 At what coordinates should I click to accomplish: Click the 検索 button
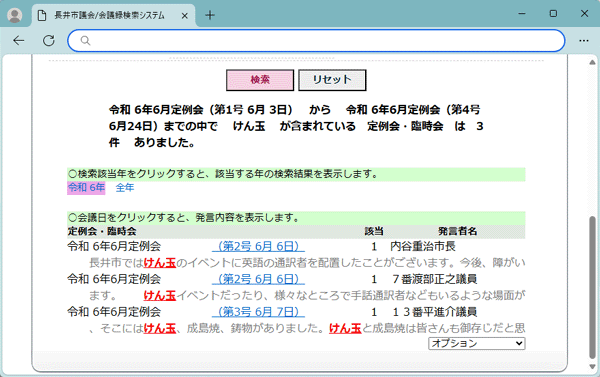(x=260, y=80)
